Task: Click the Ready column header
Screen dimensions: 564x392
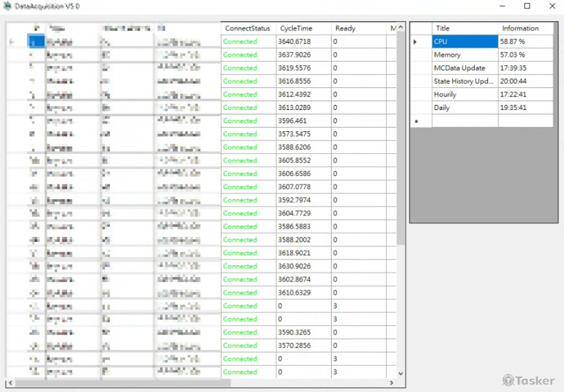Action: [358, 28]
